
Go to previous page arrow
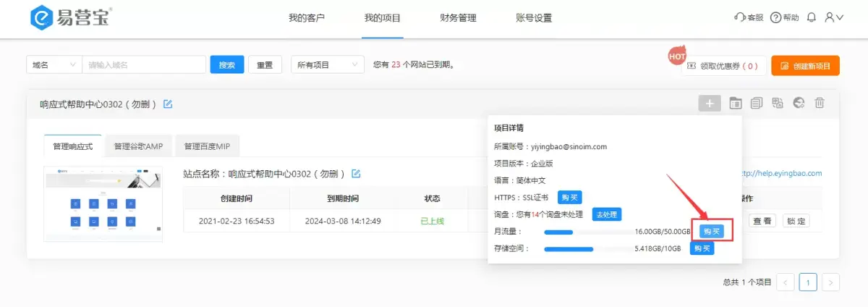787,282
